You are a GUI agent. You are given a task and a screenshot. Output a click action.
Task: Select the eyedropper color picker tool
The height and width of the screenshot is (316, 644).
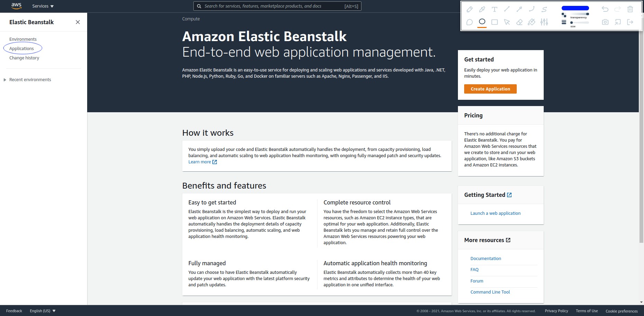coord(482,9)
